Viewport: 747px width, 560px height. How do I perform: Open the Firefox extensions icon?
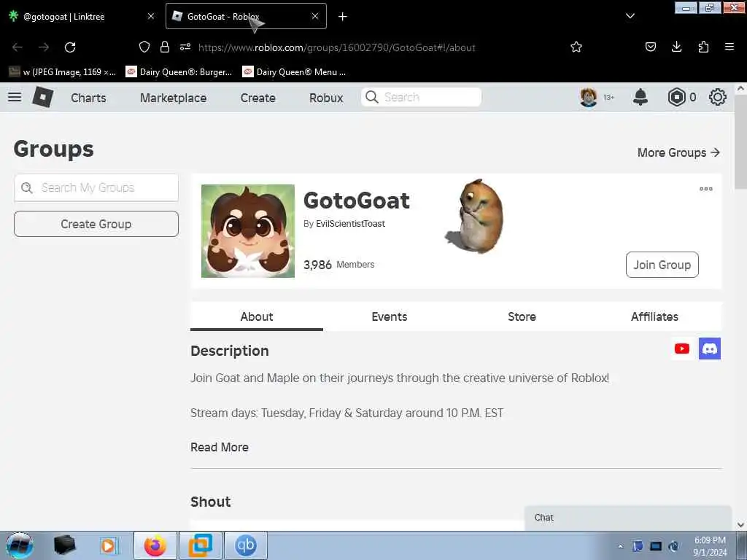tap(703, 47)
